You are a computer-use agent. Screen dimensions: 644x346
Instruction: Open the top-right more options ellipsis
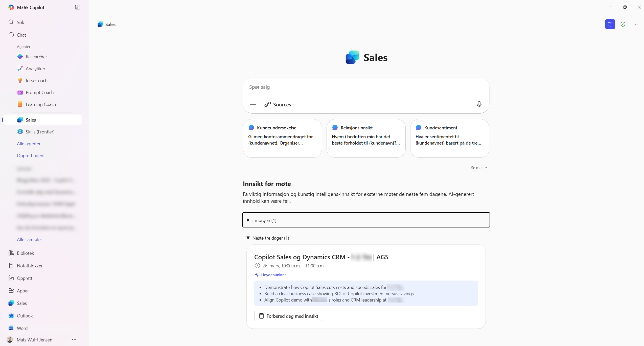(x=635, y=24)
